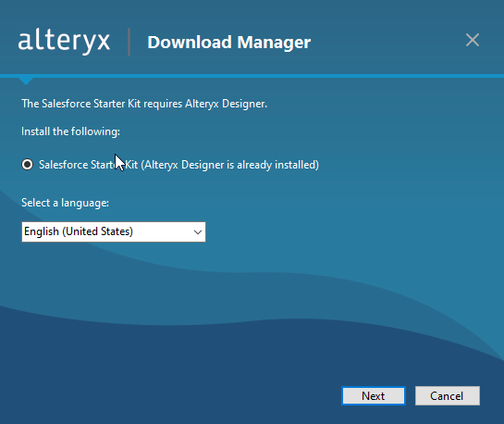Close the Download Manager with the X icon
Image resolution: width=504 pixels, height=424 pixels.
[473, 40]
